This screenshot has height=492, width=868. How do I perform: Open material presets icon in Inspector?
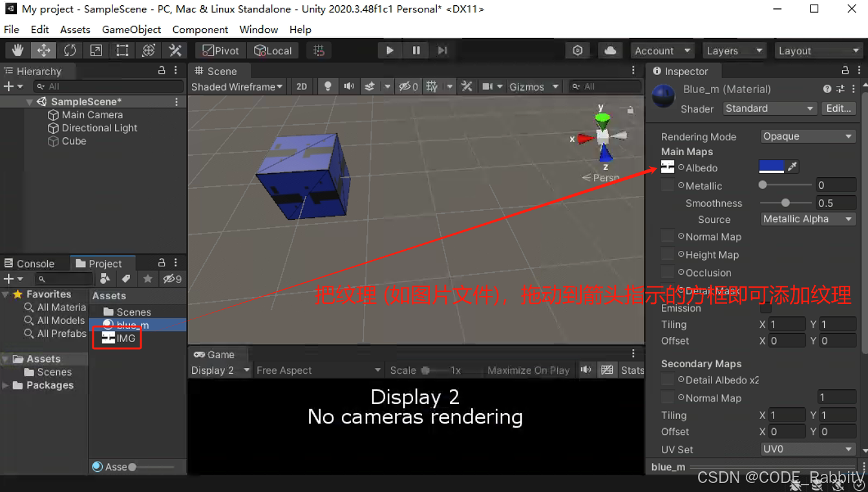click(840, 89)
